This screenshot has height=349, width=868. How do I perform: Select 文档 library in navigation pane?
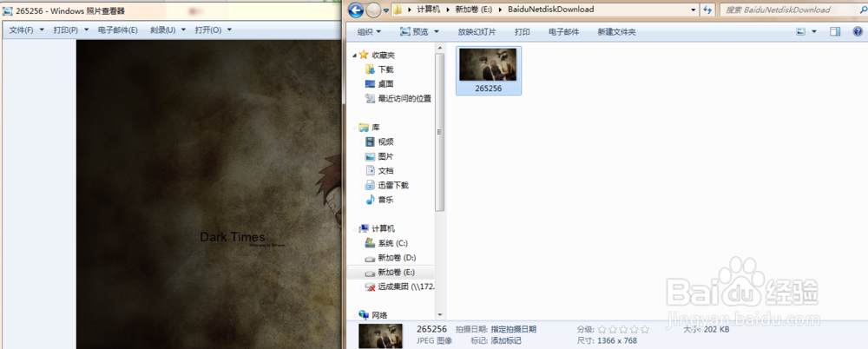tap(386, 171)
